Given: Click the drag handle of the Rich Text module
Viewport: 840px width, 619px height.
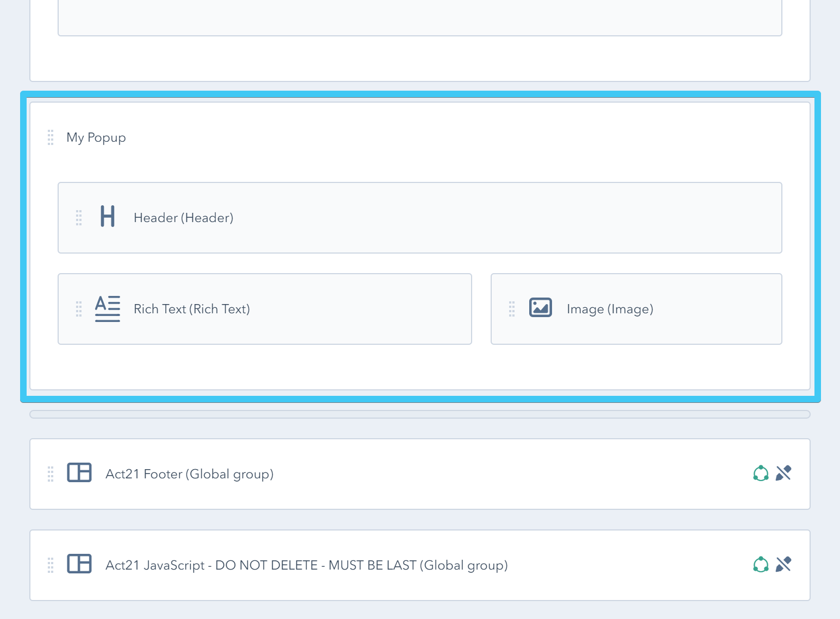Looking at the screenshot, I should (x=78, y=308).
